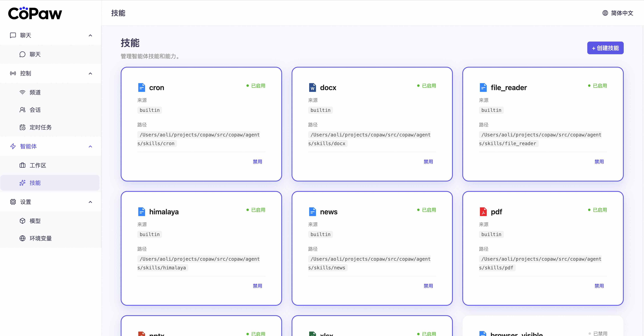Click the people icon next to 会话
The image size is (644, 336).
(22, 110)
